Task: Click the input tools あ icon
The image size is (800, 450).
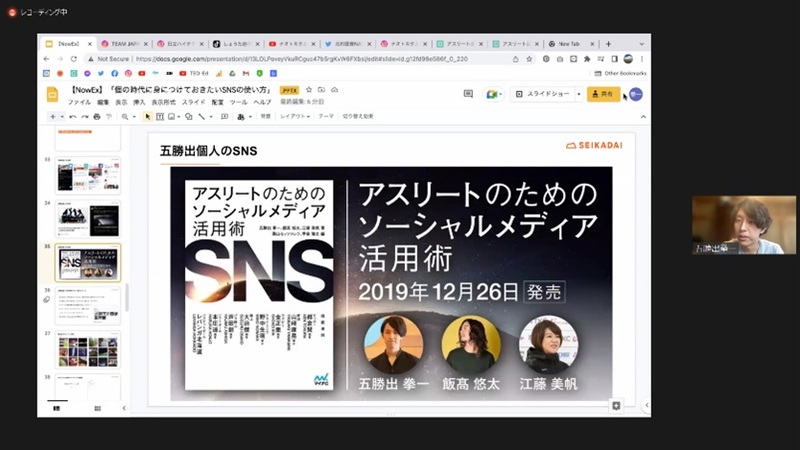Action: tap(241, 117)
